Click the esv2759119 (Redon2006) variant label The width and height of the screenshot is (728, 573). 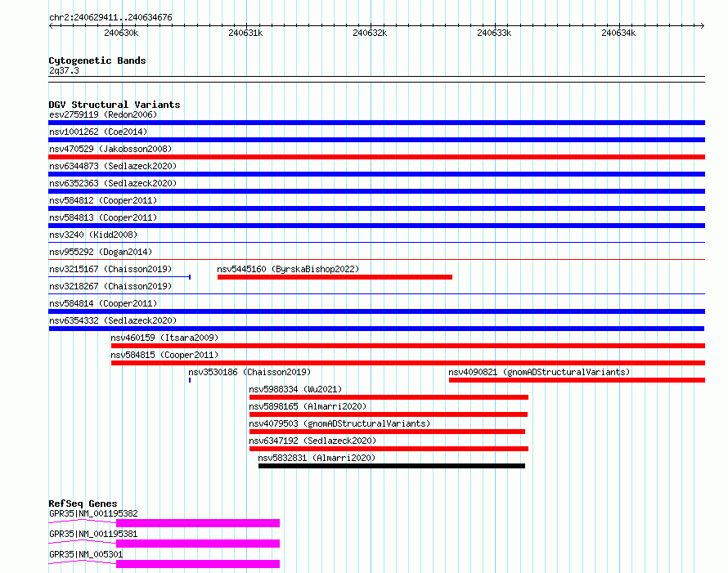[x=103, y=114]
